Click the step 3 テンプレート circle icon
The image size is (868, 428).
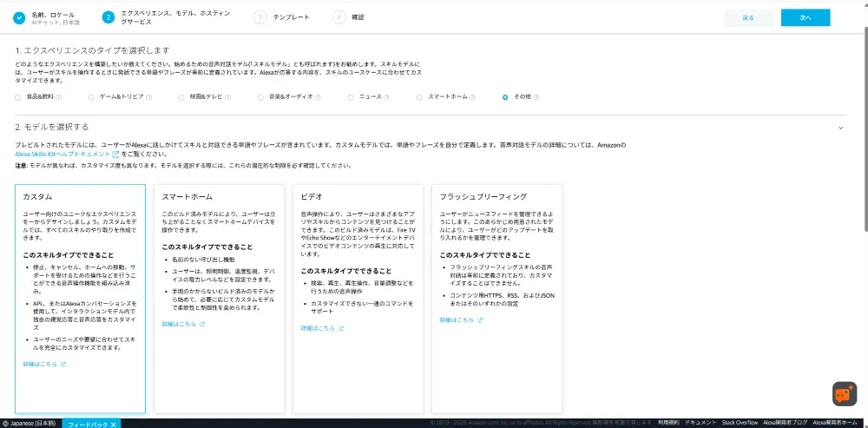click(260, 17)
